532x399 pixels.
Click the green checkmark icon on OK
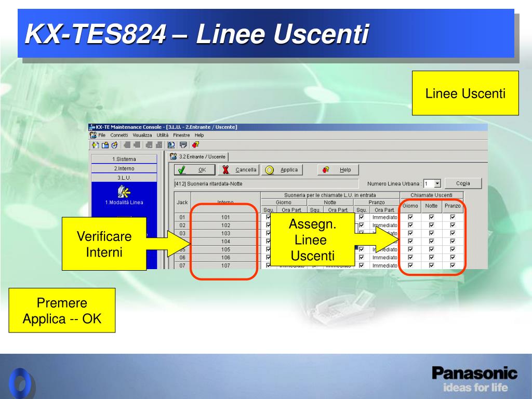click(x=181, y=170)
